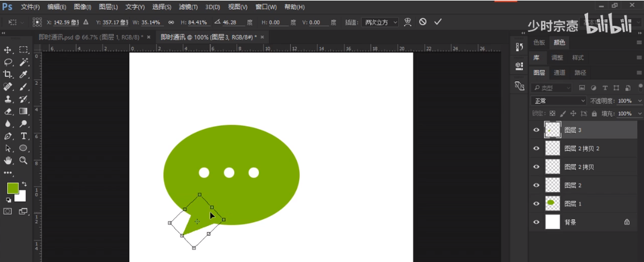Screen dimensions: 644x262
Task: Hide layer 图层 3
Action: 536,130
